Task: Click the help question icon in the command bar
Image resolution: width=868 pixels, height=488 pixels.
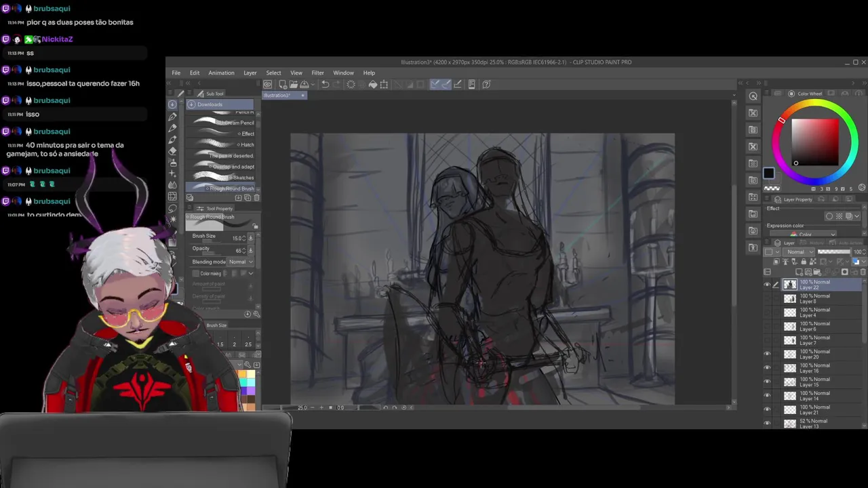Action: coord(486,84)
